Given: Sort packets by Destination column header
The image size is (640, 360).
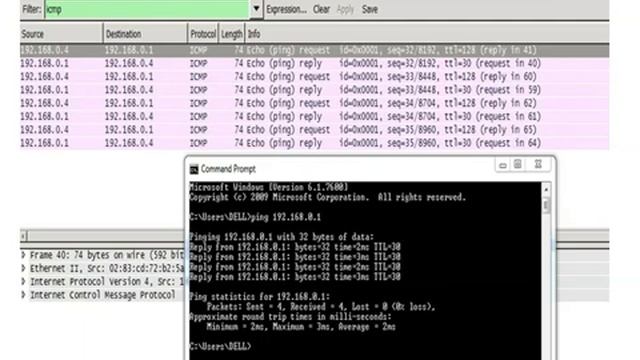Looking at the screenshot, I should (x=145, y=34).
